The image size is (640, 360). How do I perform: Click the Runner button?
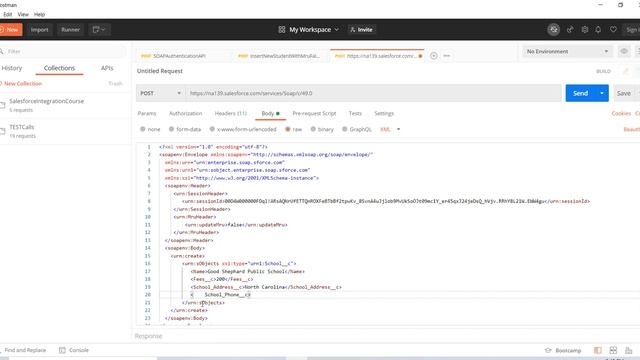click(70, 29)
